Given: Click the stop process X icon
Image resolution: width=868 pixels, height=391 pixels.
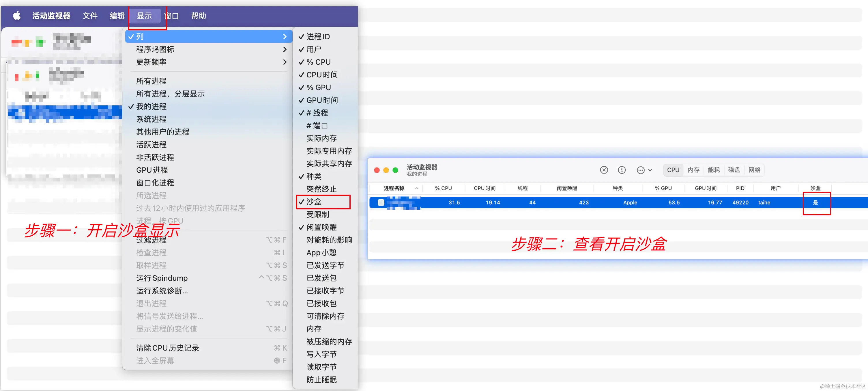Looking at the screenshot, I should pyautogui.click(x=604, y=170).
